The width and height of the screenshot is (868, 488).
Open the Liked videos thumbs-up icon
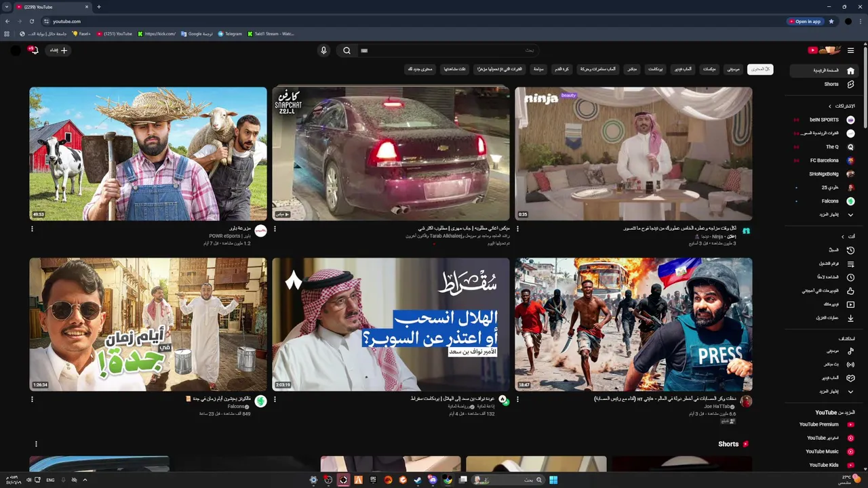[x=850, y=291]
